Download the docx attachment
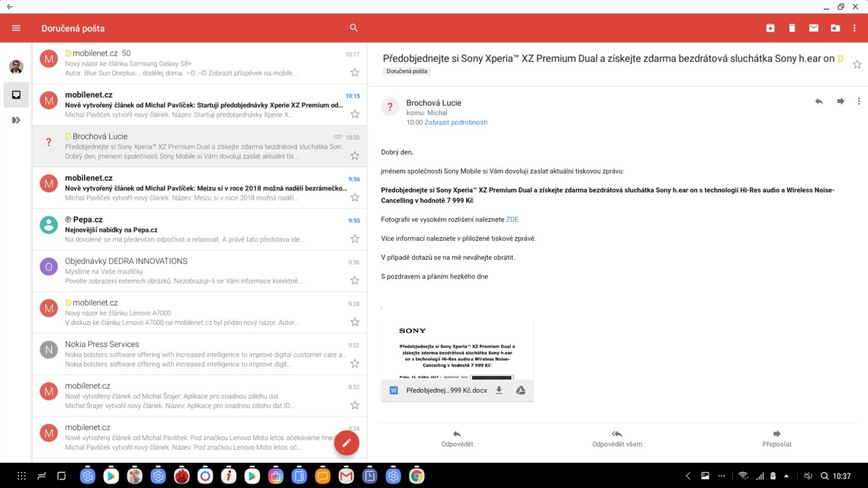868x488 pixels. click(499, 390)
